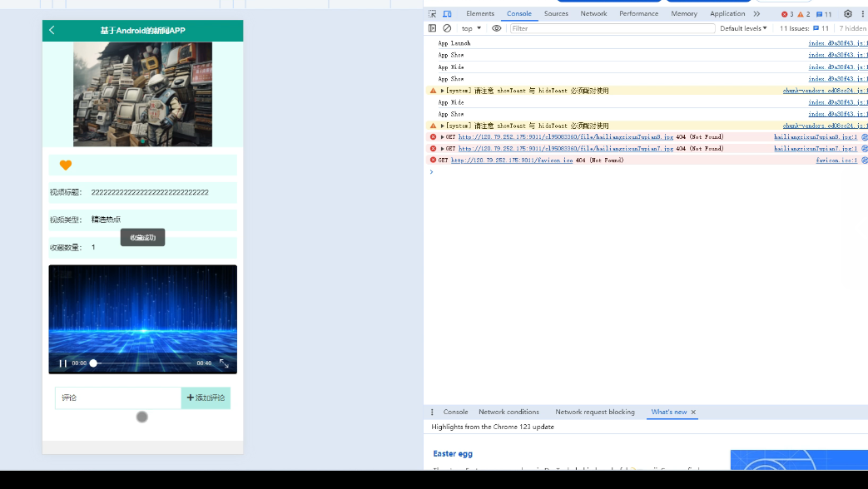Click the blue issues count badge
This screenshot has width=868, height=489.
point(824,14)
